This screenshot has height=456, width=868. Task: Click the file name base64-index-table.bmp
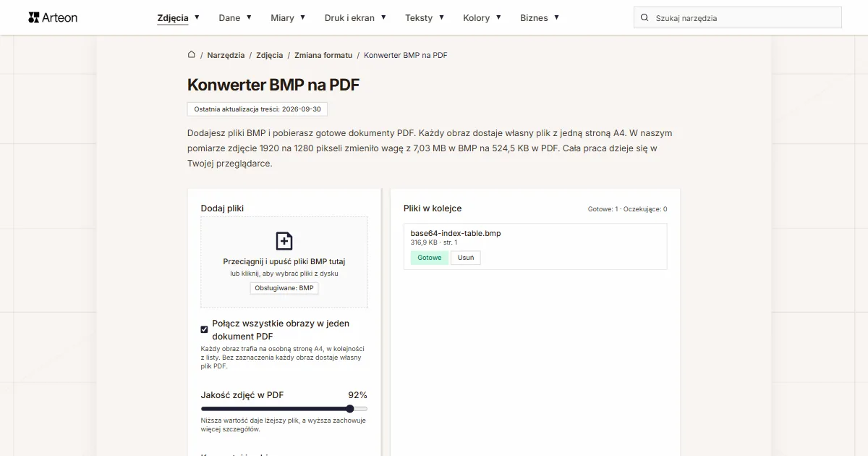point(456,233)
